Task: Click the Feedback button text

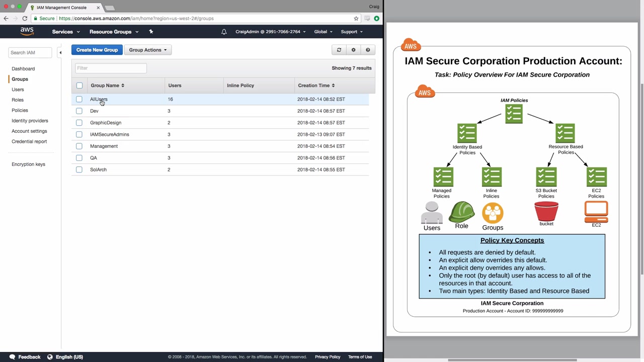Action: 29,357
